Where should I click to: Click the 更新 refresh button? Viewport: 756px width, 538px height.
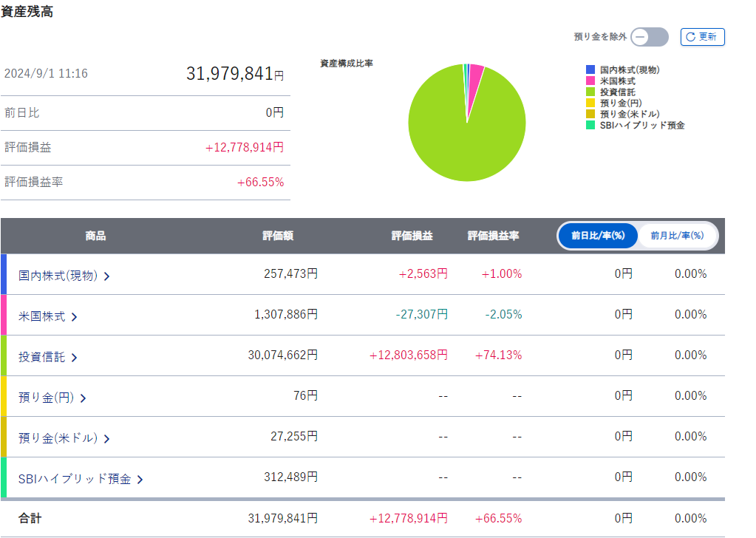pos(702,37)
